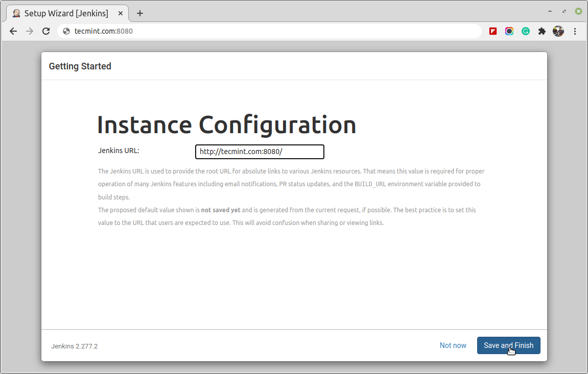588x374 pixels.
Task: Click the address bar showing tecmint.com:8080
Action: coord(269,31)
